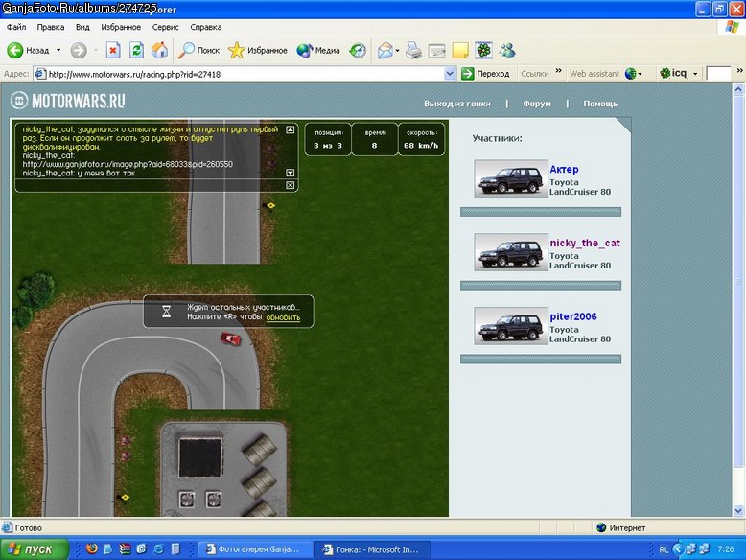Expand hidden toolbar items chevron at far right
This screenshot has width=746, height=560.
pos(740,71)
